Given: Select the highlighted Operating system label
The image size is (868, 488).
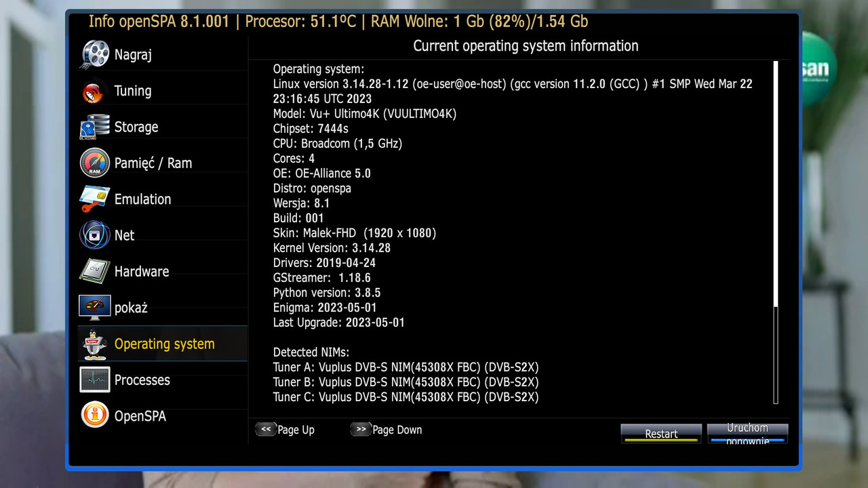Looking at the screenshot, I should pos(164,344).
